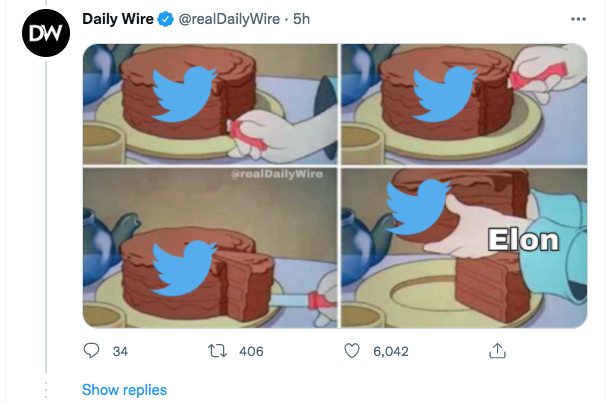Click the @realDailyWire watermark on the meme

tap(278, 174)
